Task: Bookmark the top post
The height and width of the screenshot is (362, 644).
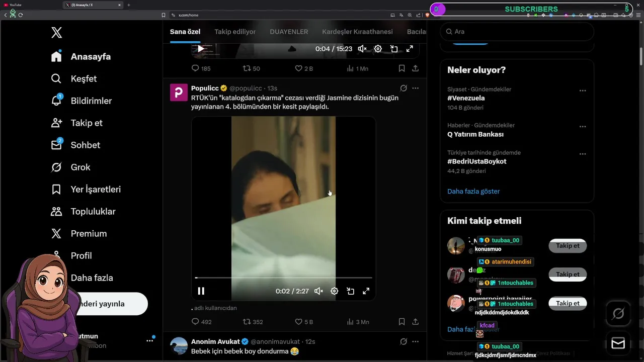Action: coord(401,68)
